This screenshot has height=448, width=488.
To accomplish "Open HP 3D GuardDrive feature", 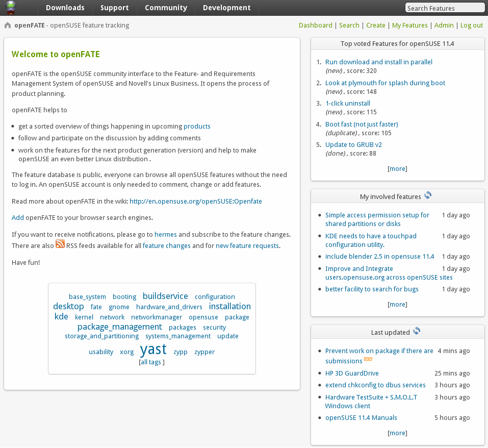I will pos(352,374).
